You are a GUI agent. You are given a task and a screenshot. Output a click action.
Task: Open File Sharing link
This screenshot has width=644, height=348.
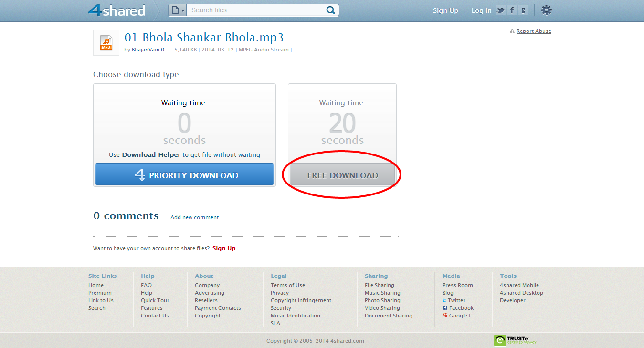(380, 285)
